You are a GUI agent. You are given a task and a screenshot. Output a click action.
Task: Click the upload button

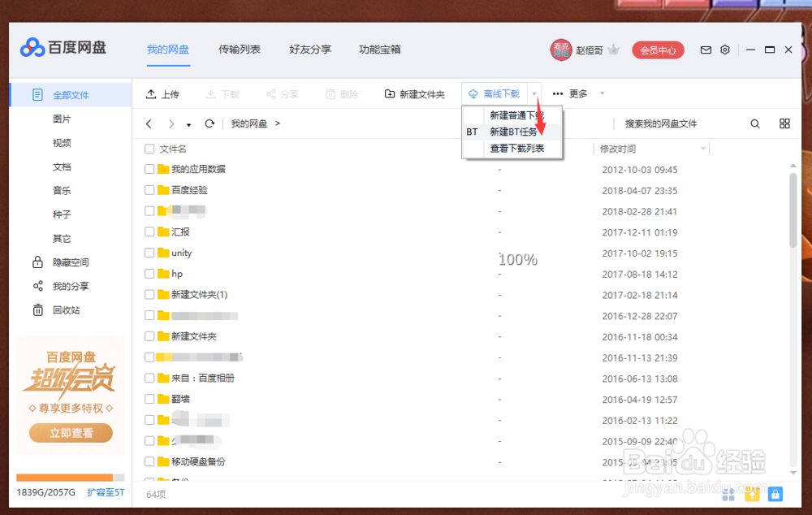pyautogui.click(x=162, y=93)
